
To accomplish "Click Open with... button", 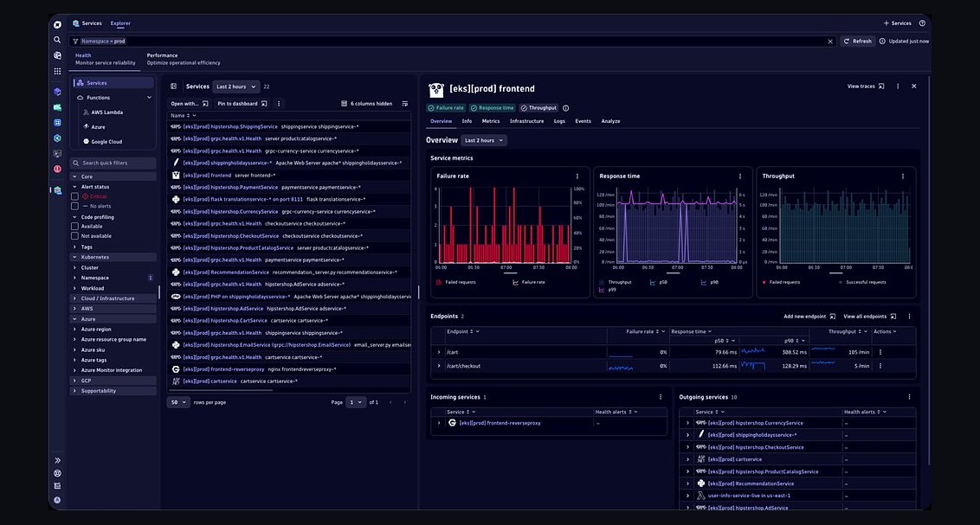I will pyautogui.click(x=190, y=104).
